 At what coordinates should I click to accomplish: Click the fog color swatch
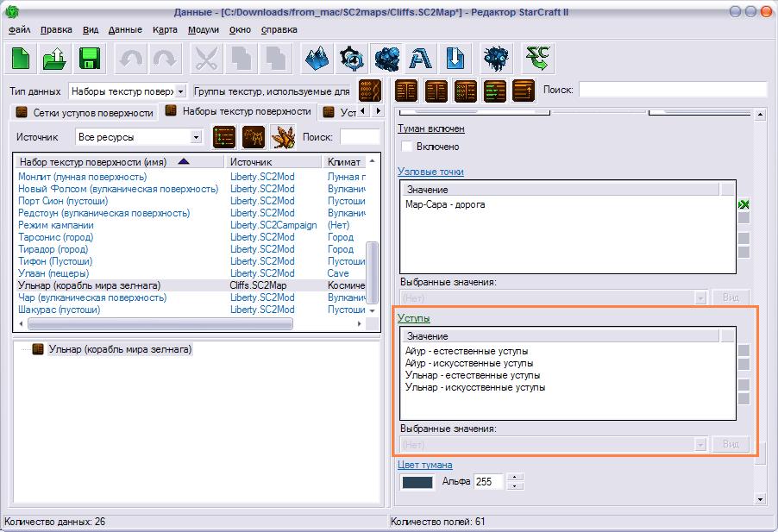417,482
